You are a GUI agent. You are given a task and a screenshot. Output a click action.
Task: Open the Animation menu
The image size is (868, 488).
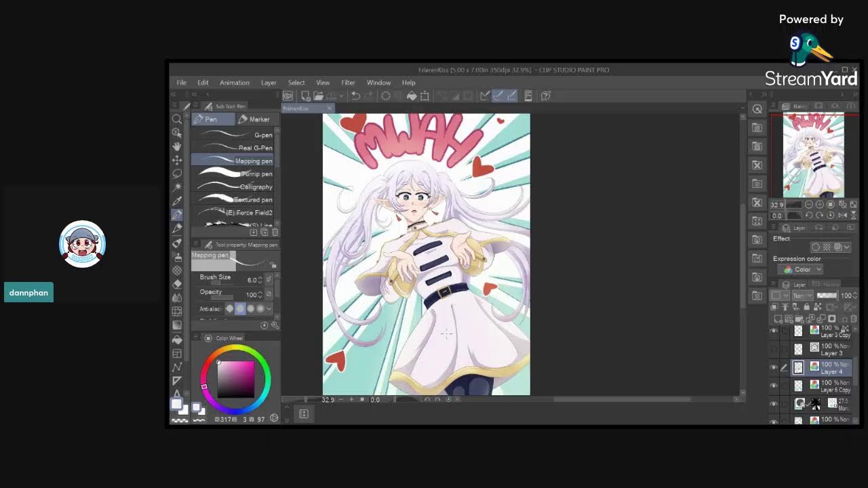(x=235, y=83)
